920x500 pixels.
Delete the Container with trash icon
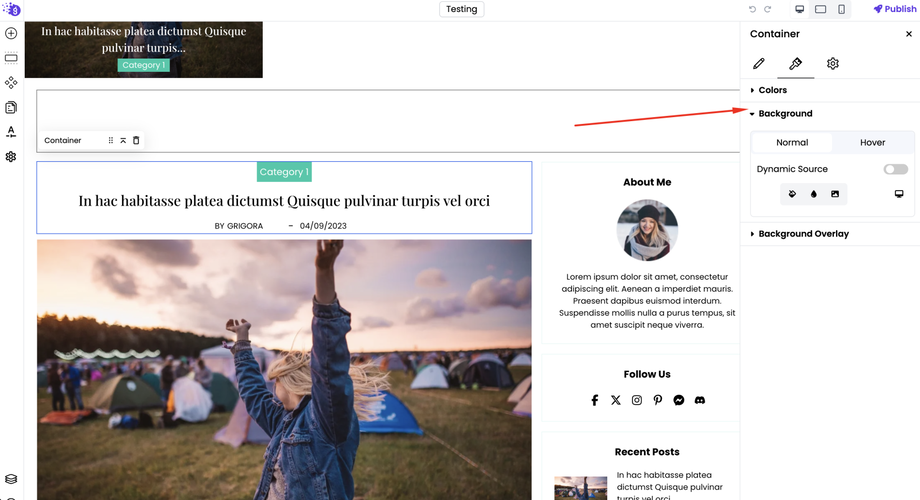point(136,140)
